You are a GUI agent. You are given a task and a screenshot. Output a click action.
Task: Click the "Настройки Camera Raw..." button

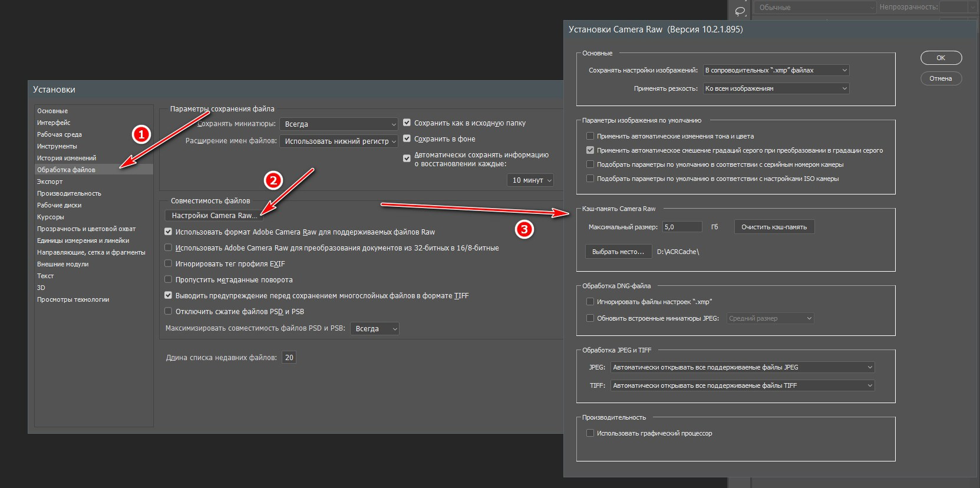tap(215, 216)
